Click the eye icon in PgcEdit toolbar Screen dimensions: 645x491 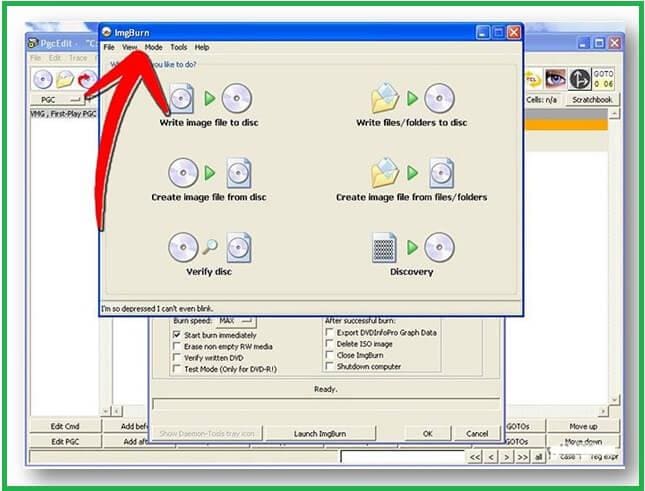pyautogui.click(x=555, y=78)
